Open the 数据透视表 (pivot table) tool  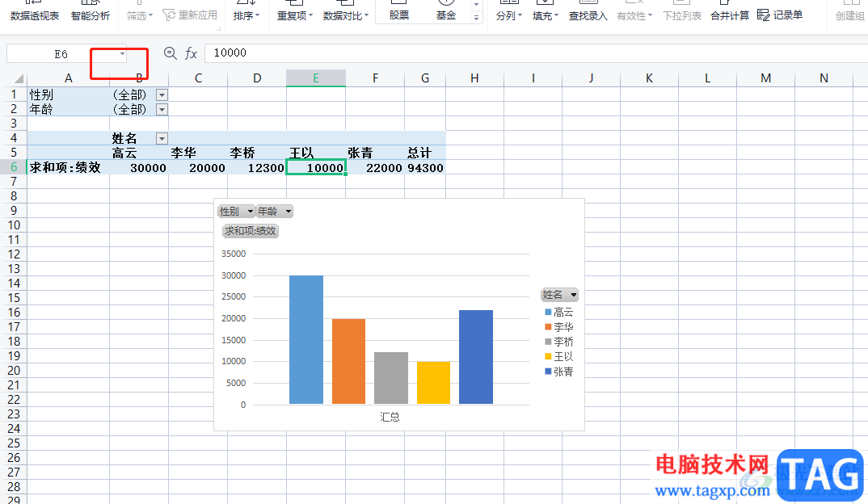[34, 12]
